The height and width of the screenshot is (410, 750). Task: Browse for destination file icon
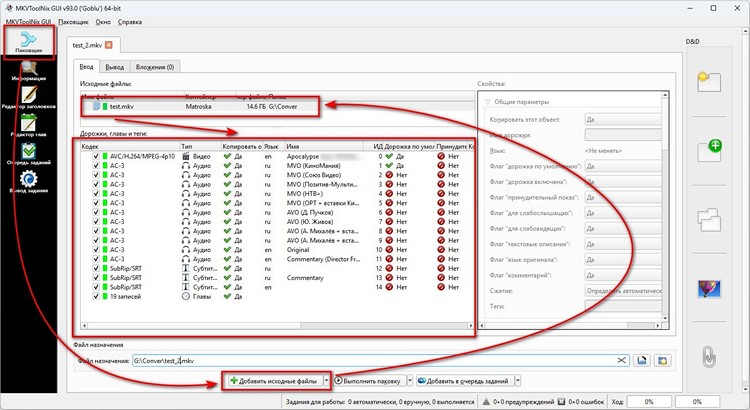pos(642,361)
